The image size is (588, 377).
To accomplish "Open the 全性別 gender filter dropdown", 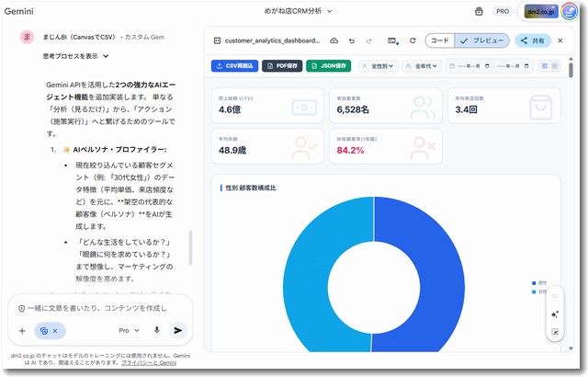I will [378, 66].
